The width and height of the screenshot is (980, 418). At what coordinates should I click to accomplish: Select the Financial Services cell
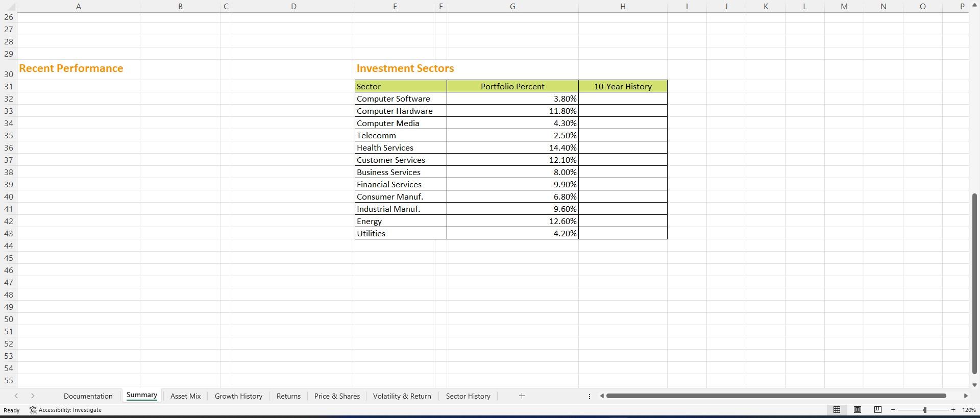pos(401,184)
